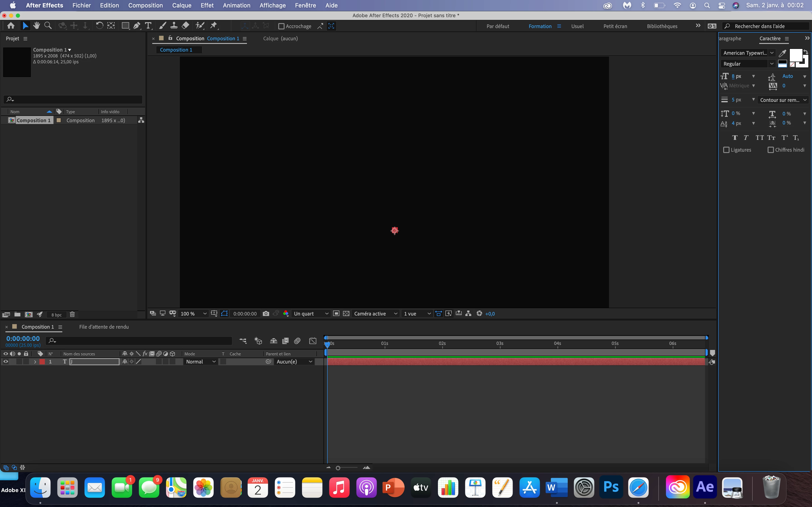The image size is (812, 507).
Task: Select the Puppet Pin tool
Action: coord(214,26)
